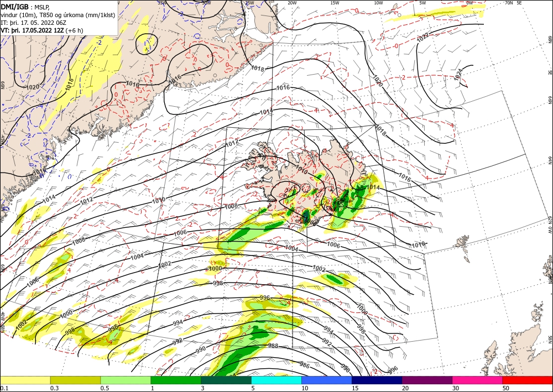Click the legend value 1
The width and height of the screenshot is (553, 392).
(x=153, y=388)
